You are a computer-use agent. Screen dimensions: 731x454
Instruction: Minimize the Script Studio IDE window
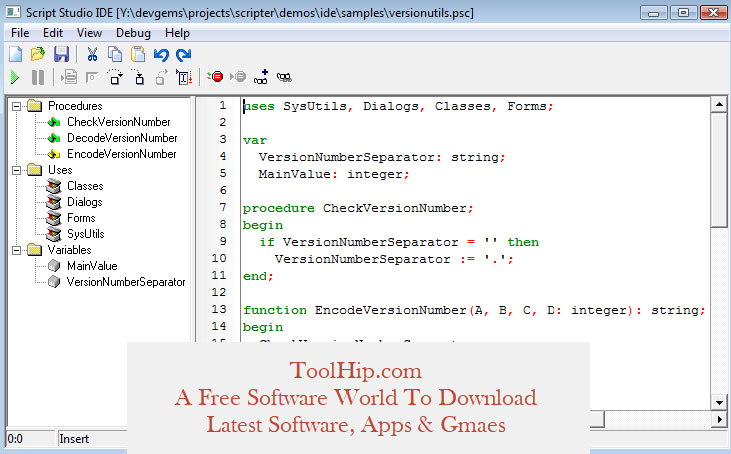click(654, 13)
